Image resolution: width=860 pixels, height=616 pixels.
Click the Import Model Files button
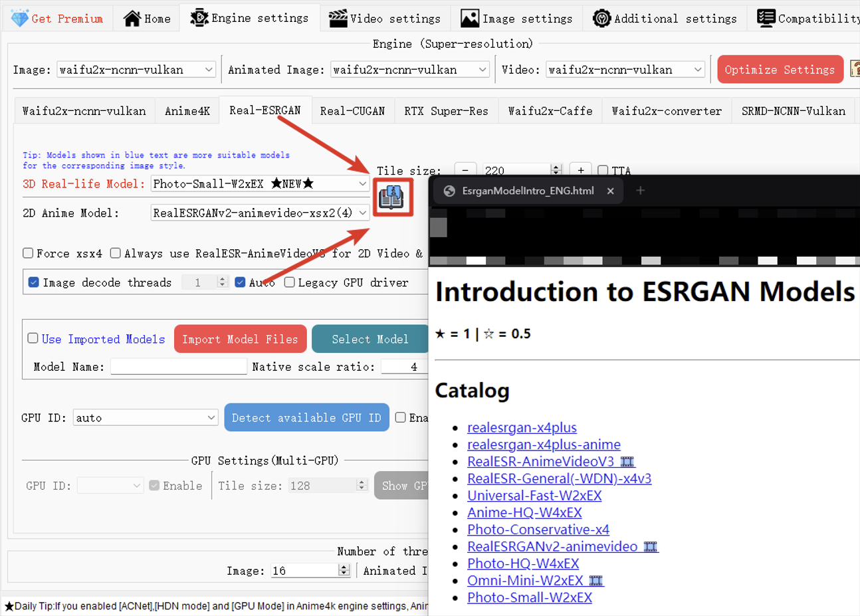[x=241, y=339]
